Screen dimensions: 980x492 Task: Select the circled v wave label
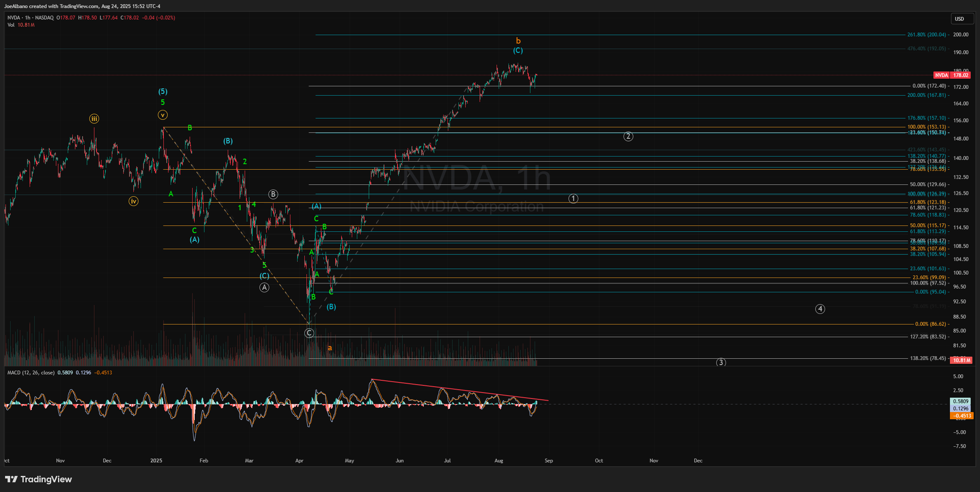163,115
